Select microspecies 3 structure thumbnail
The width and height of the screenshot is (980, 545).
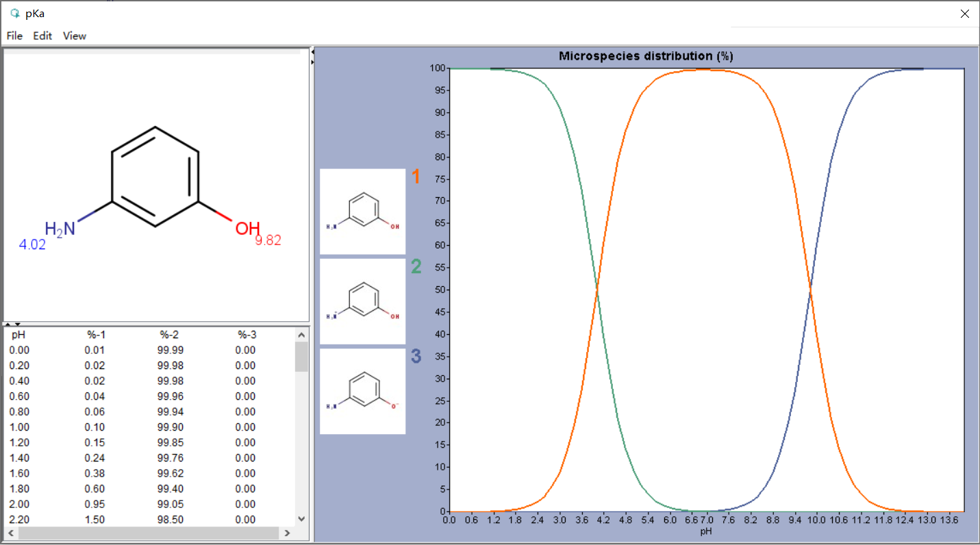point(362,392)
